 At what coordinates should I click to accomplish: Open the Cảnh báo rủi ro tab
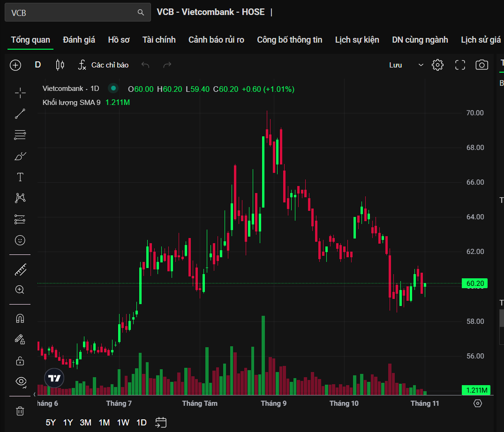pos(216,40)
